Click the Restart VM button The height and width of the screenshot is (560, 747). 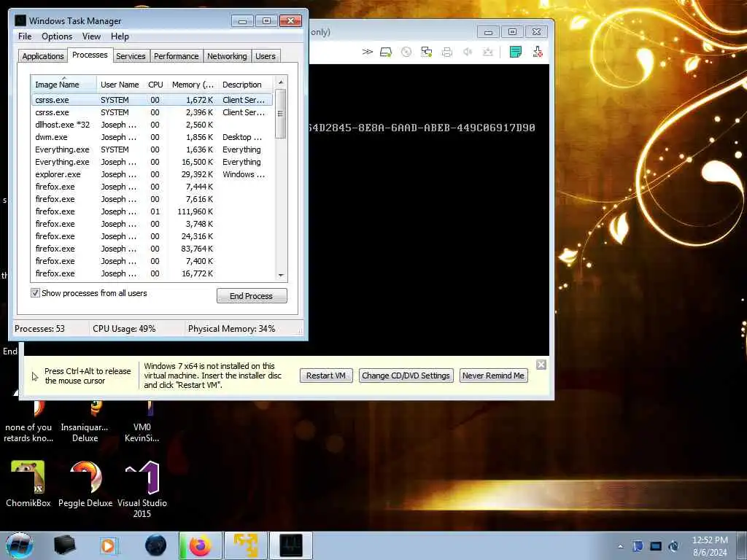[326, 376]
